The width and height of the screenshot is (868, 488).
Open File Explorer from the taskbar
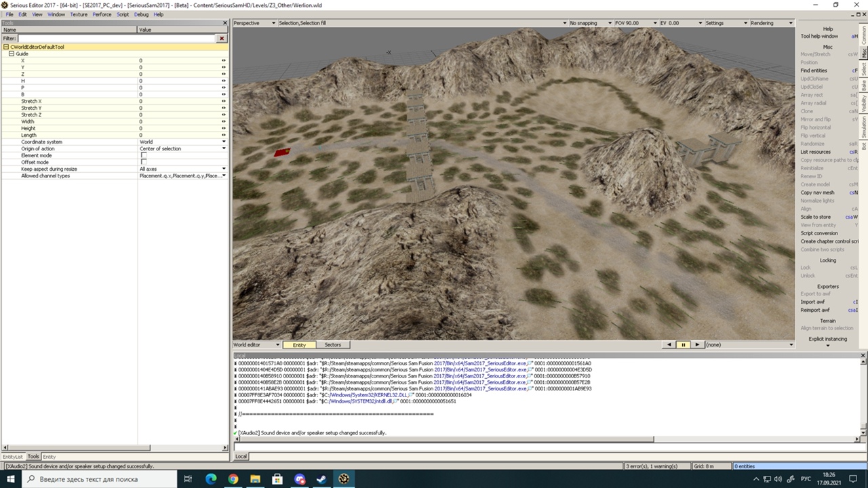pyautogui.click(x=256, y=479)
